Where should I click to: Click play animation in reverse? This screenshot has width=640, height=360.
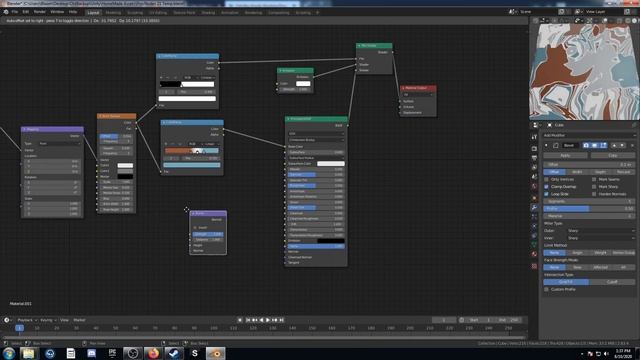261,320
